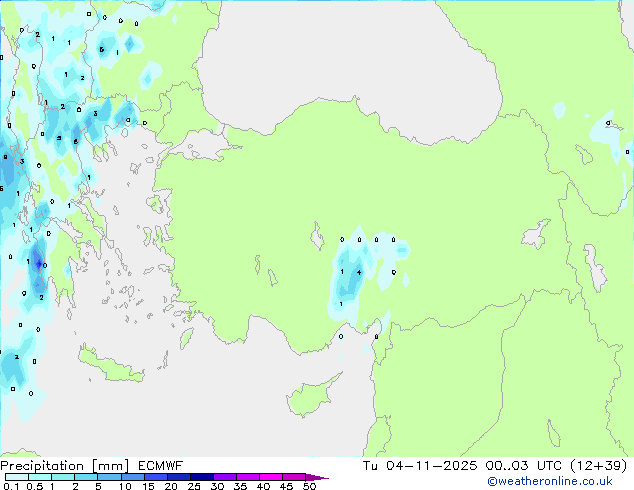Image resolution: width=634 pixels, height=490 pixels.
Task: Open the weatheronline.co.uk copyright link
Action: (550, 481)
